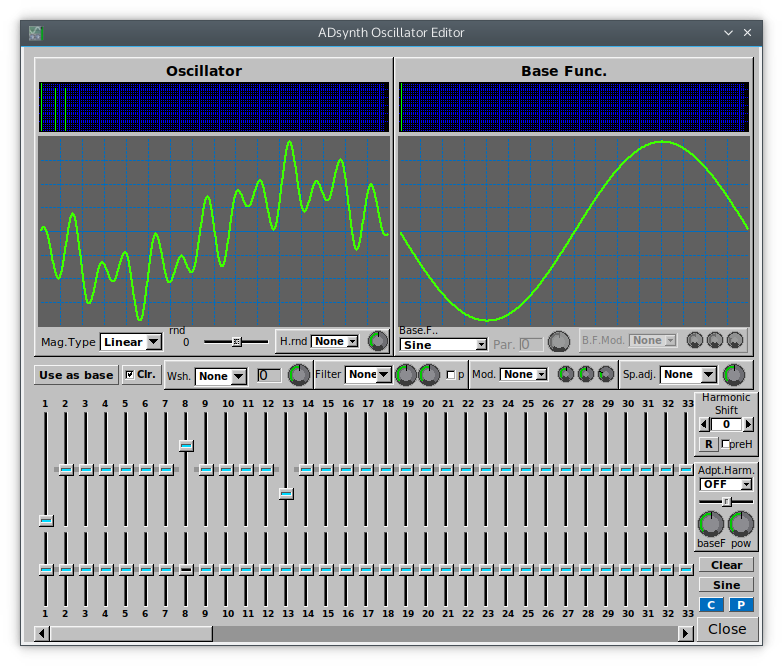Screen dimensions: 783x666
Task: Click the title bar shade chevron
Action: point(728,33)
